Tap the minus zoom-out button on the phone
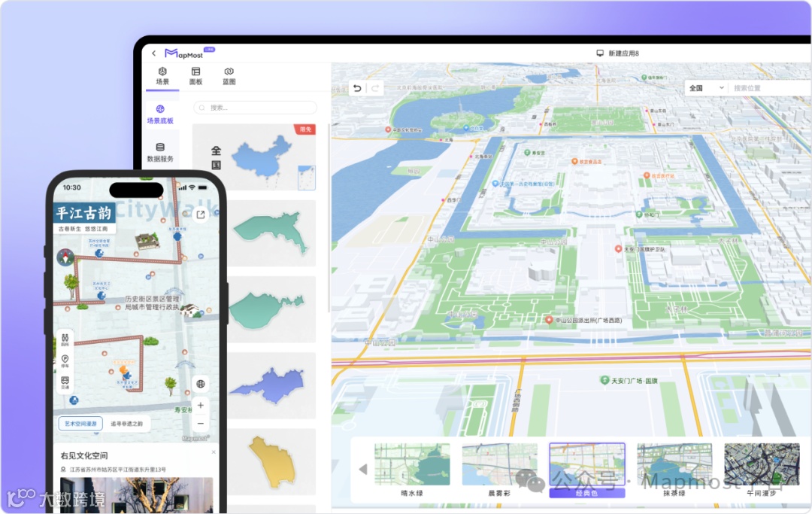The height and width of the screenshot is (514, 812). [201, 424]
